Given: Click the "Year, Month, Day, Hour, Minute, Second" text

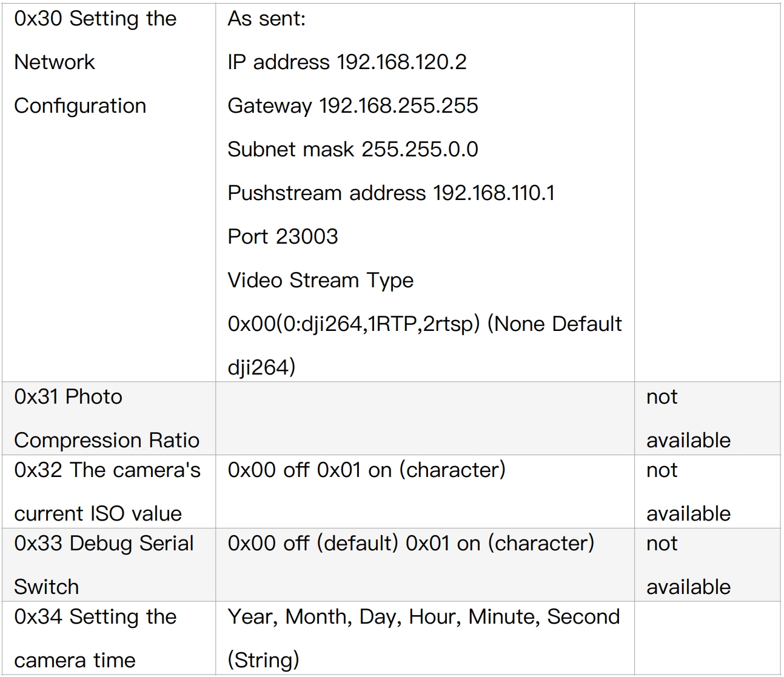Looking at the screenshot, I should click(x=423, y=617).
